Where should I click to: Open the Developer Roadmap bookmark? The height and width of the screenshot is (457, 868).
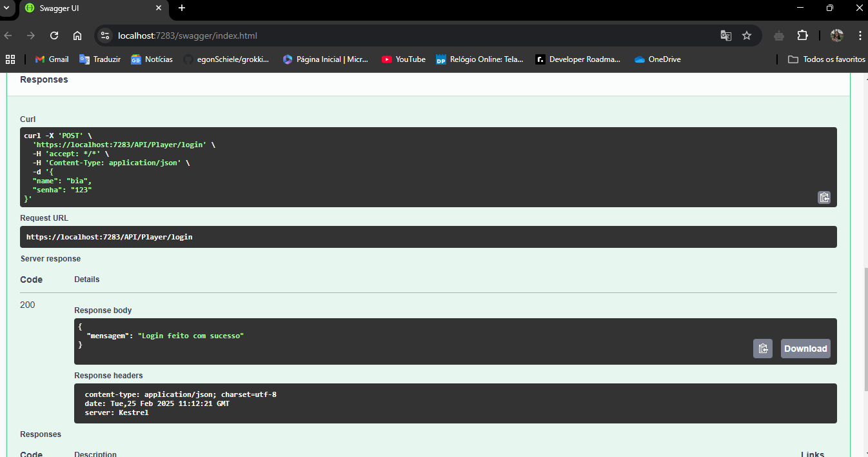pyautogui.click(x=578, y=59)
